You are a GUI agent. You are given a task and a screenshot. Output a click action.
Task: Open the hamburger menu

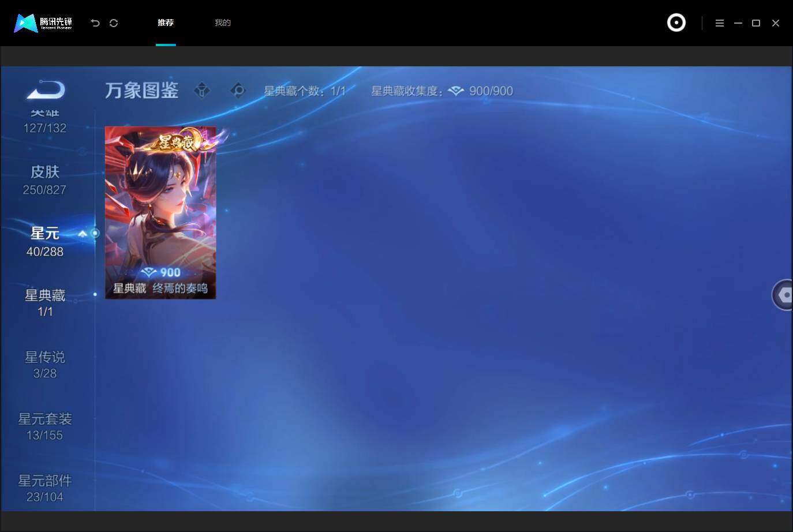point(720,23)
